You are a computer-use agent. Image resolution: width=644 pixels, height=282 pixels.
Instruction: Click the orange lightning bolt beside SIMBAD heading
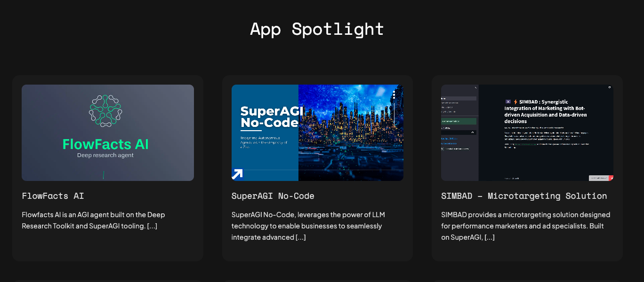(515, 102)
